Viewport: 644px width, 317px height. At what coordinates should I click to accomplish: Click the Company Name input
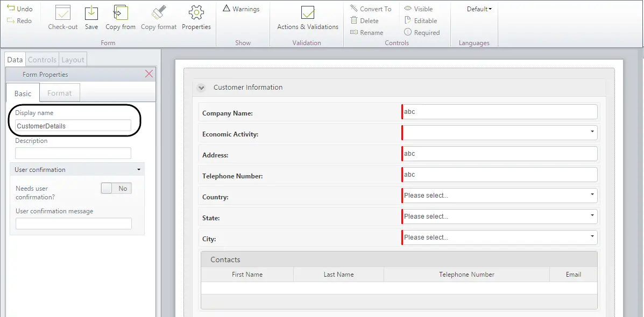click(x=499, y=112)
